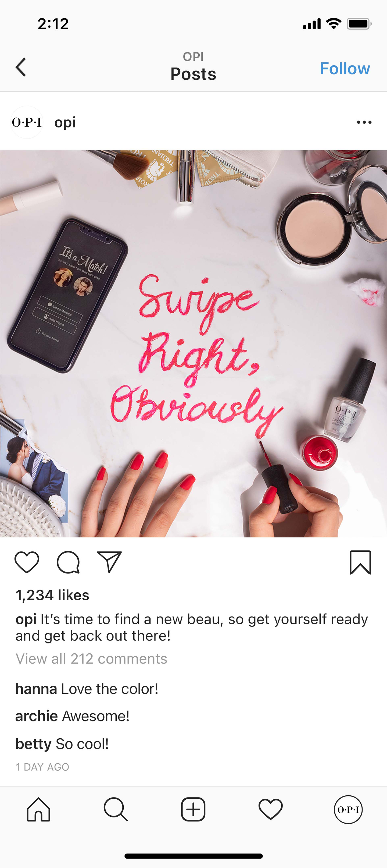Open the Activity heart tab
The height and width of the screenshot is (868, 387).
click(x=271, y=809)
